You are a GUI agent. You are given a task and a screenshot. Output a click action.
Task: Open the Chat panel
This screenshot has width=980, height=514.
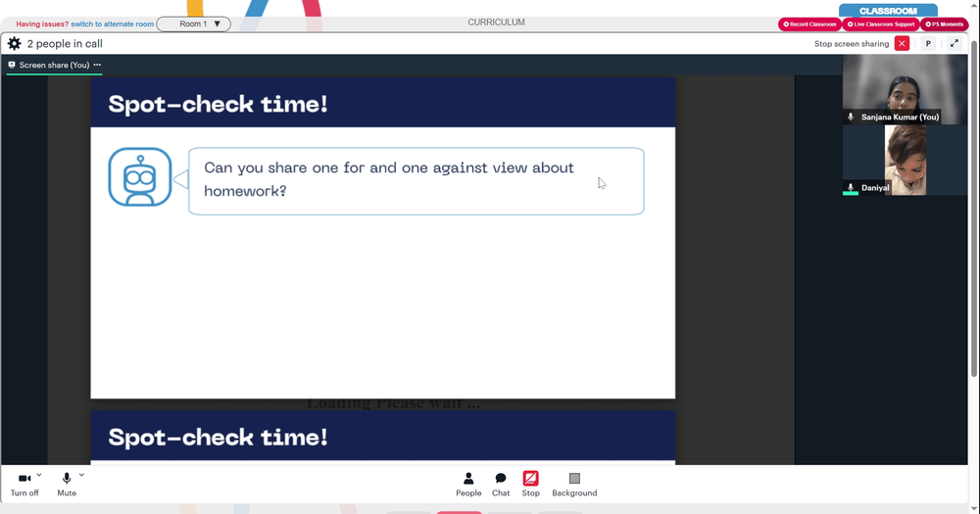coord(501,484)
